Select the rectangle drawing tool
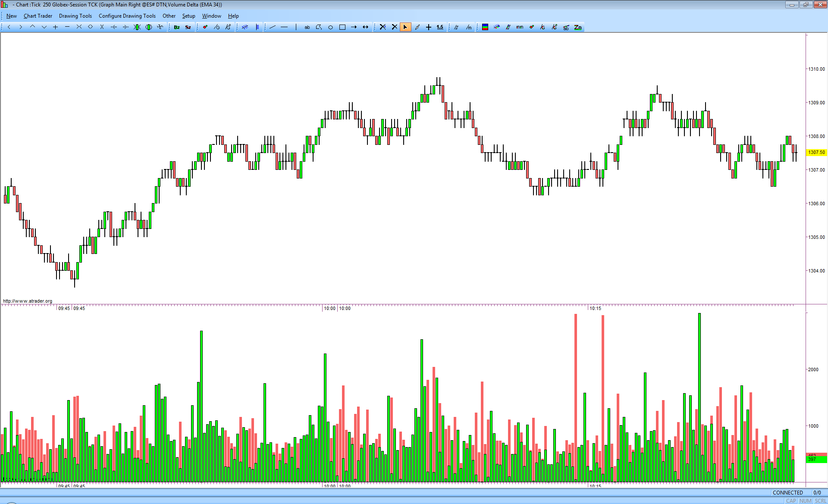This screenshot has width=828, height=504. [x=342, y=27]
